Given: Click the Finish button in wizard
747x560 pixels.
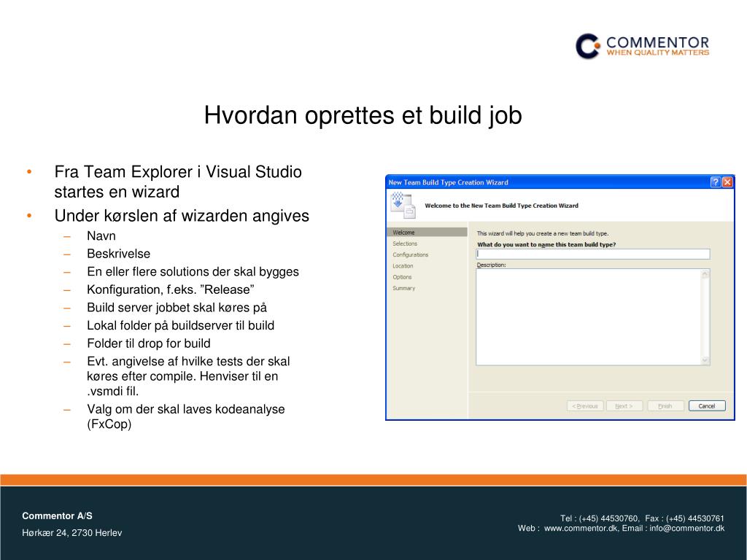Looking at the screenshot, I should coord(665,406).
